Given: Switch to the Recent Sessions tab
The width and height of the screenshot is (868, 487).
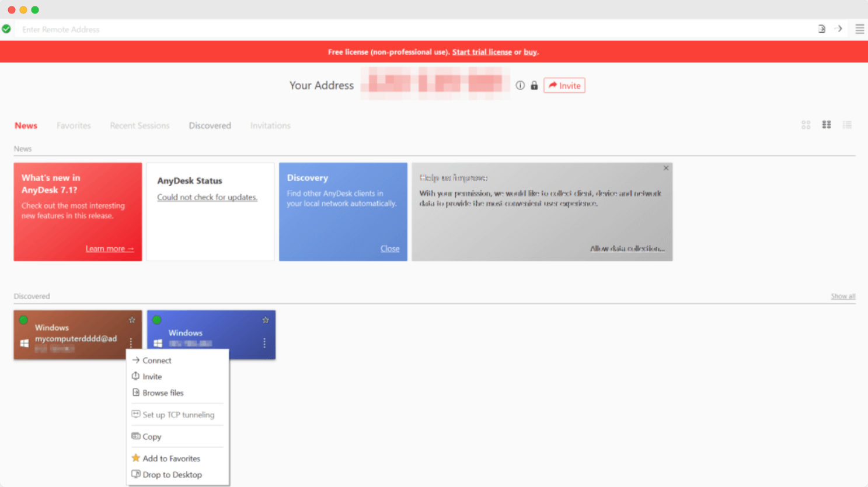Looking at the screenshot, I should tap(140, 125).
